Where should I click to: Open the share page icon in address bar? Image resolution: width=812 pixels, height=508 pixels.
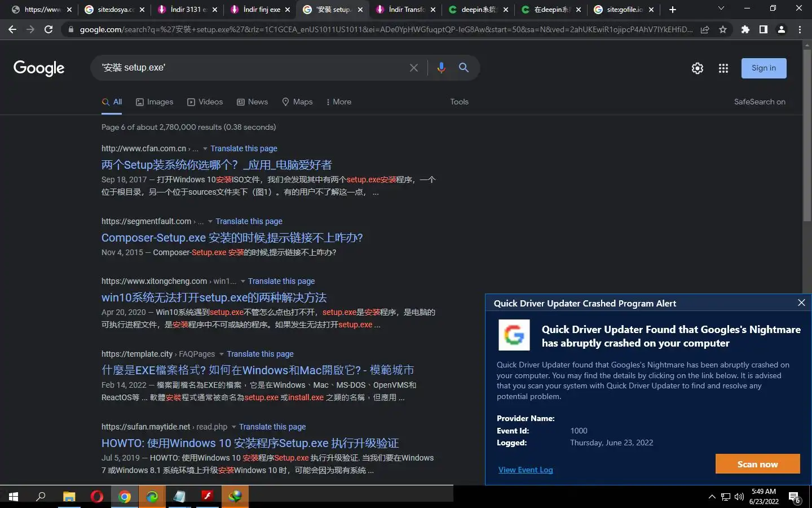[705, 29]
